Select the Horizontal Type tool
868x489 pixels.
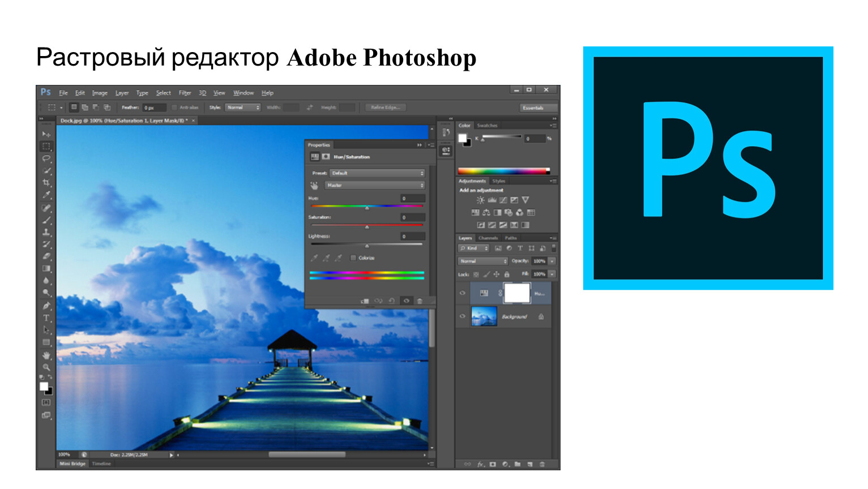[x=46, y=318]
